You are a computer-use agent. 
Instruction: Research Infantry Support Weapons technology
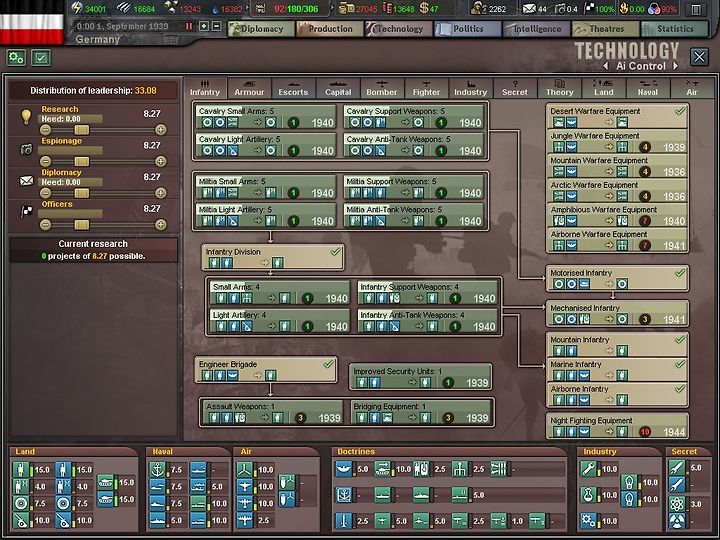tap(428, 293)
